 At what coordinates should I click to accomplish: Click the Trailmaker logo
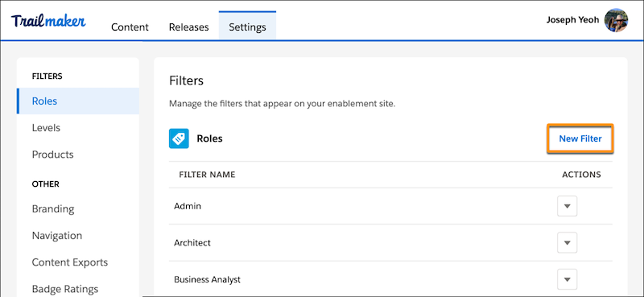[x=48, y=22]
